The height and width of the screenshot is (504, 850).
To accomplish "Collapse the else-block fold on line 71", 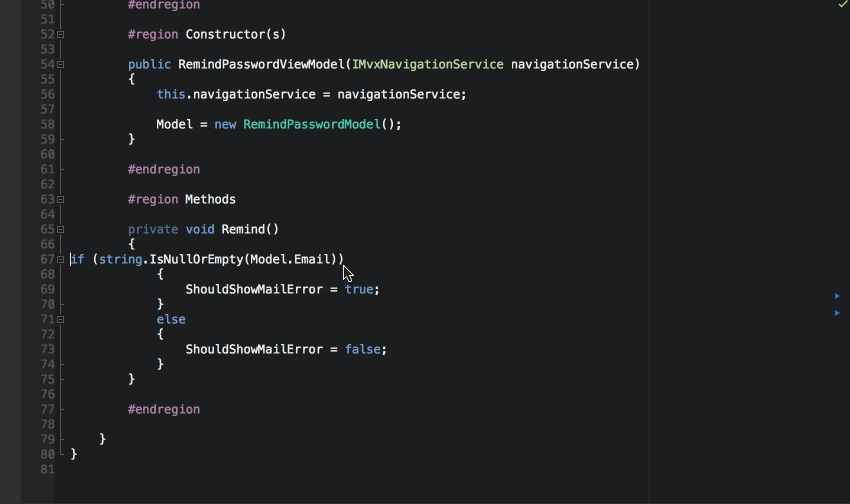I will (x=61, y=320).
